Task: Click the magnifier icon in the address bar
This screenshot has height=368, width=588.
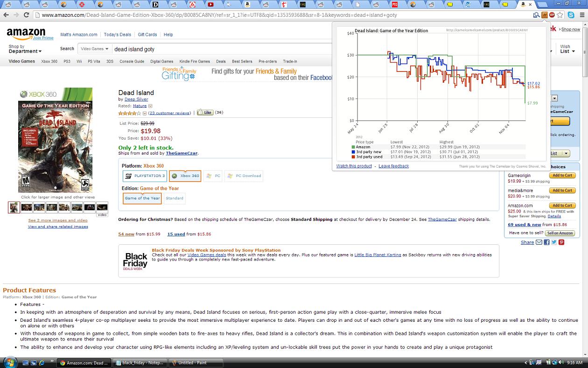Action: coord(537,15)
